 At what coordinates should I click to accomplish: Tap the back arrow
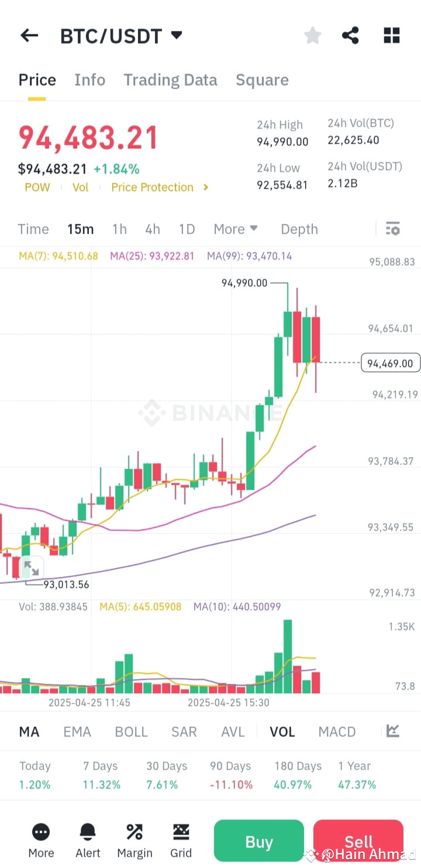[29, 35]
